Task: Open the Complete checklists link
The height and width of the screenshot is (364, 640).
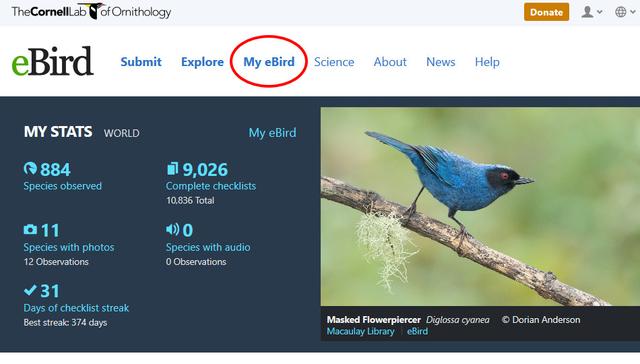Action: (211, 186)
